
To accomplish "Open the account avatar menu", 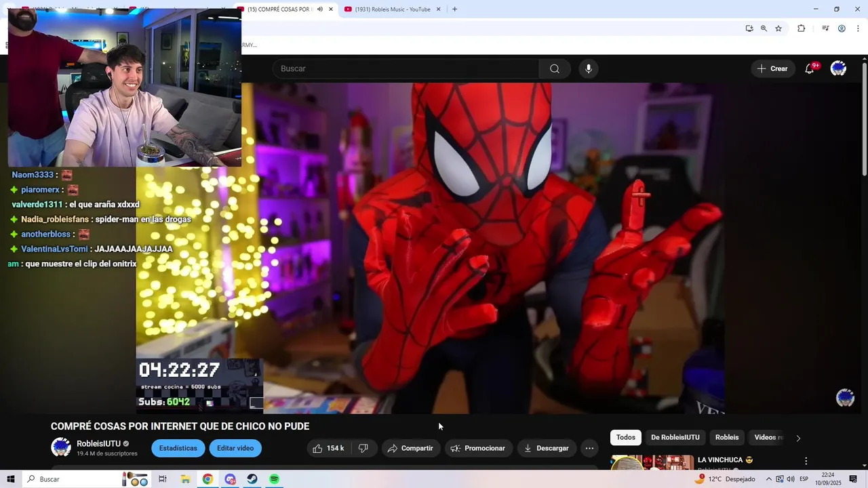I will pos(838,68).
